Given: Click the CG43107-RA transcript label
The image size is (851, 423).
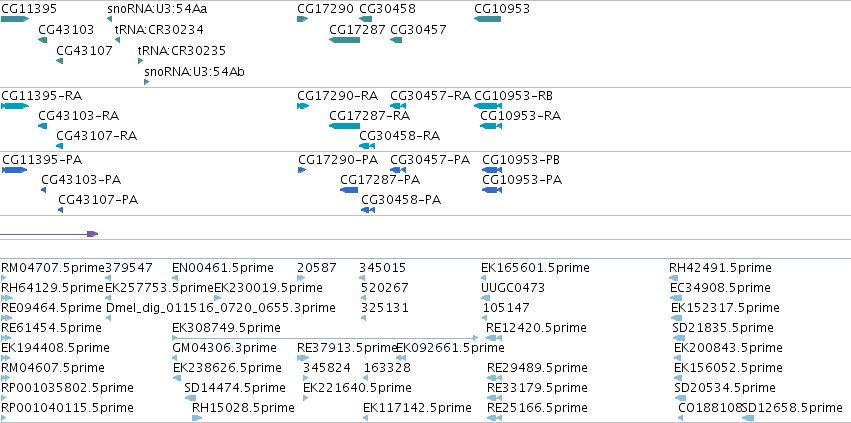Looking at the screenshot, I should coord(97,136).
